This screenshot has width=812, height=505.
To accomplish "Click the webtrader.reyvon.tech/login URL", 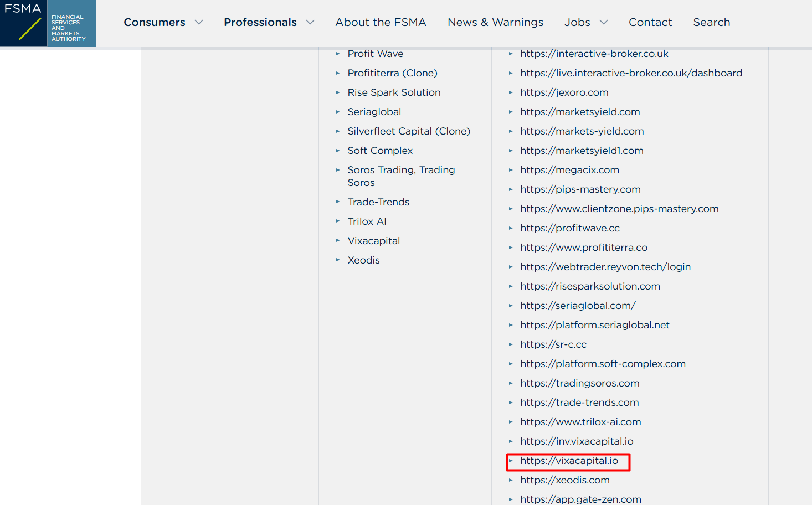I will 605,267.
